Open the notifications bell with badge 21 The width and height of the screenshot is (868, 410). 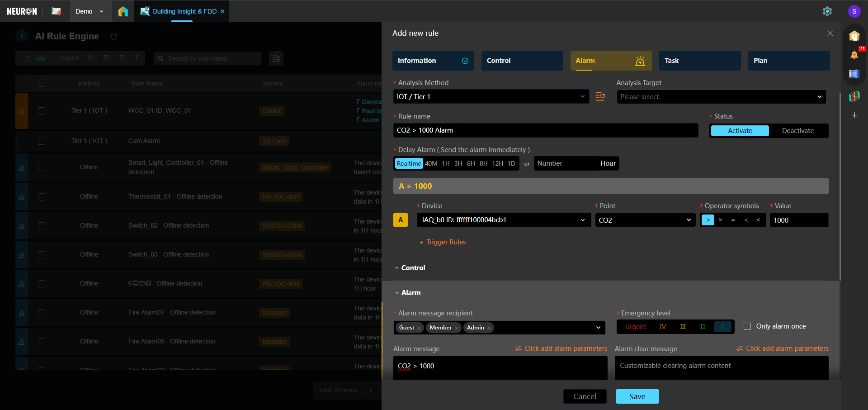(854, 55)
